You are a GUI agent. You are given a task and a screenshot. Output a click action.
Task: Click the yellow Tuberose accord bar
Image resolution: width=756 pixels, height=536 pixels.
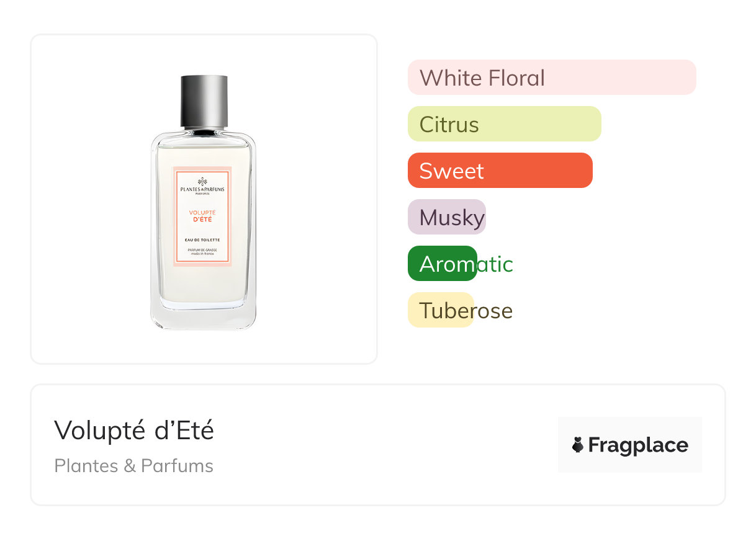440,310
